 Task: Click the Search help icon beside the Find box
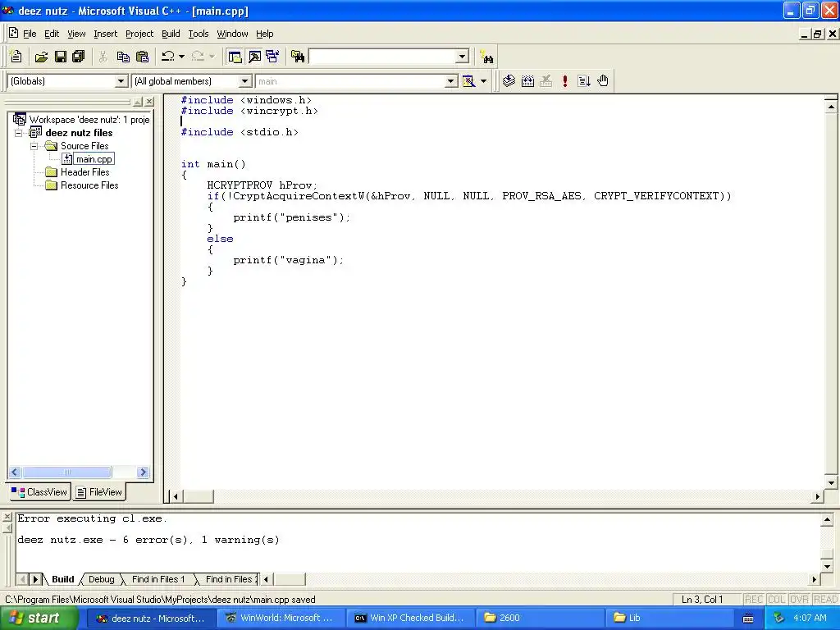[487, 57]
